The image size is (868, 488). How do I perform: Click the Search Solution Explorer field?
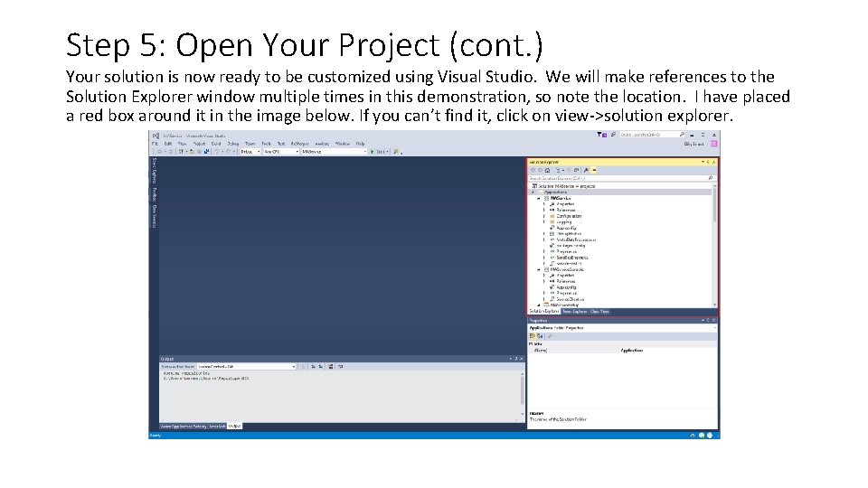tap(621, 178)
